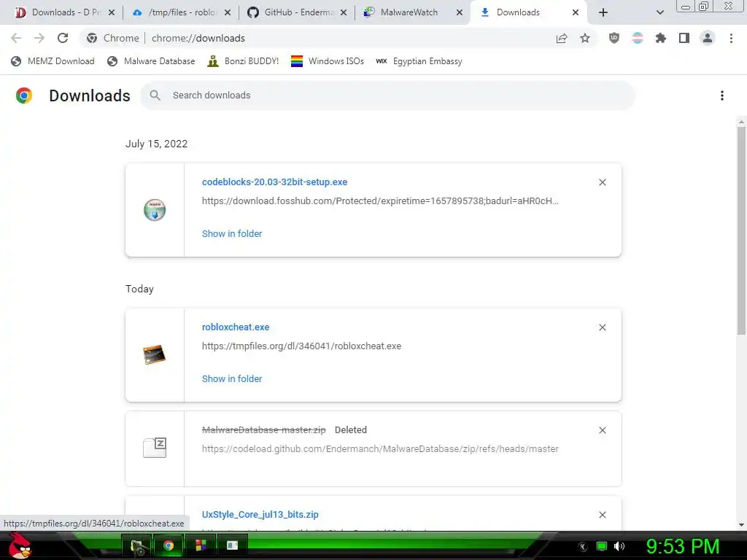Image resolution: width=747 pixels, height=560 pixels.
Task: Click the 9:53 PM clock
Action: point(682,546)
